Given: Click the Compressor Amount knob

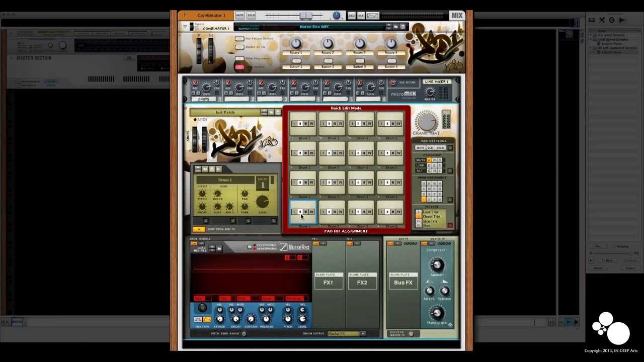Looking at the screenshot, I should (x=437, y=264).
